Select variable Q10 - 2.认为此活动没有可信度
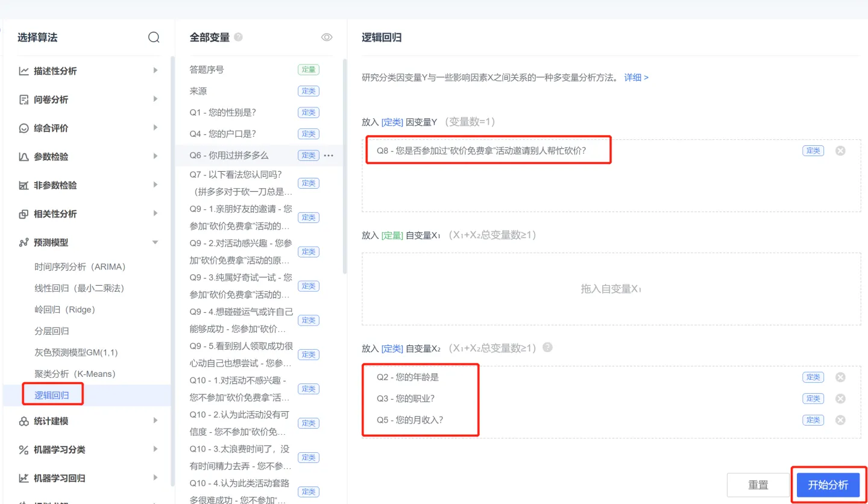868x504 pixels. click(x=241, y=423)
